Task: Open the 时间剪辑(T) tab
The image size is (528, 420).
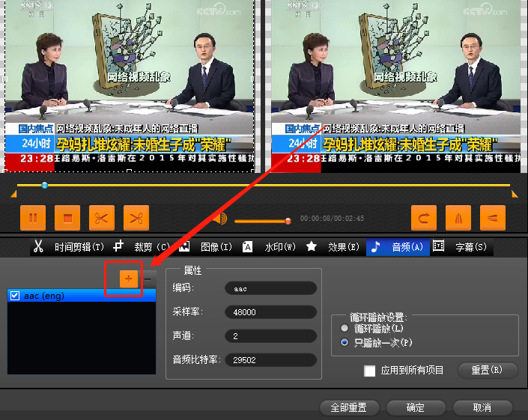Action: point(79,247)
